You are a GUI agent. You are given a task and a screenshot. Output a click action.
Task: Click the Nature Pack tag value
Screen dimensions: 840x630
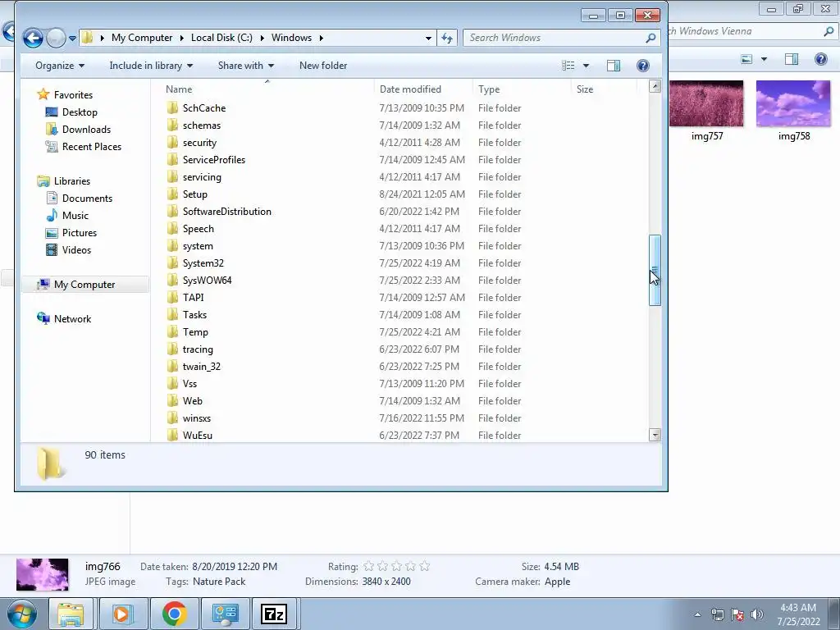[x=219, y=582]
